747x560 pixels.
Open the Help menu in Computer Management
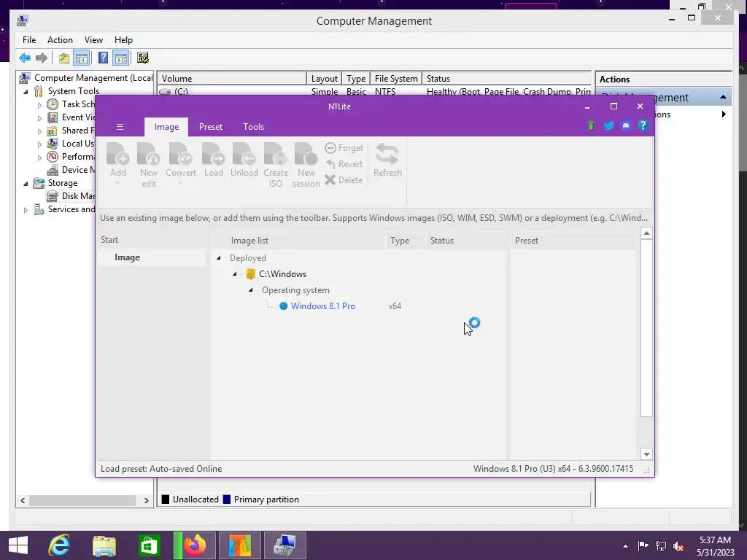[x=123, y=40]
